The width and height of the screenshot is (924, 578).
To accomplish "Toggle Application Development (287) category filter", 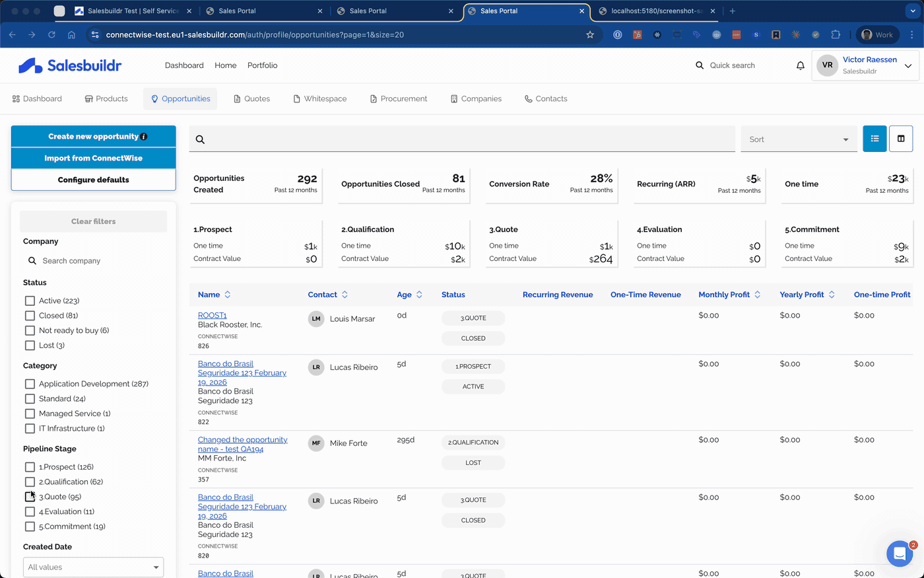I will click(30, 384).
